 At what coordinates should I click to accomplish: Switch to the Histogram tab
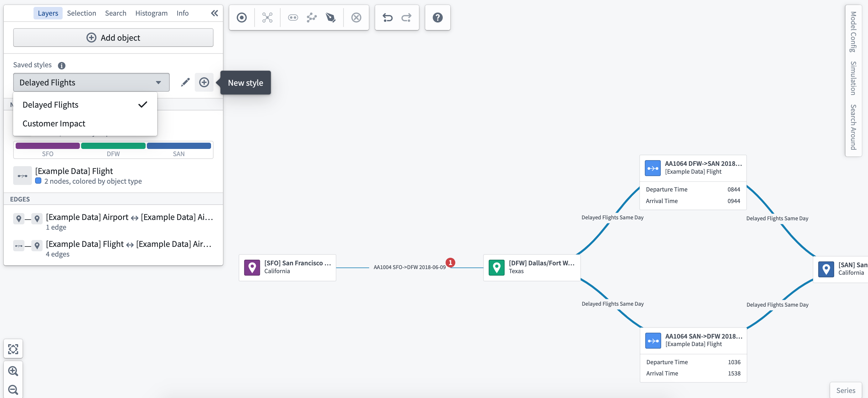[x=151, y=13]
